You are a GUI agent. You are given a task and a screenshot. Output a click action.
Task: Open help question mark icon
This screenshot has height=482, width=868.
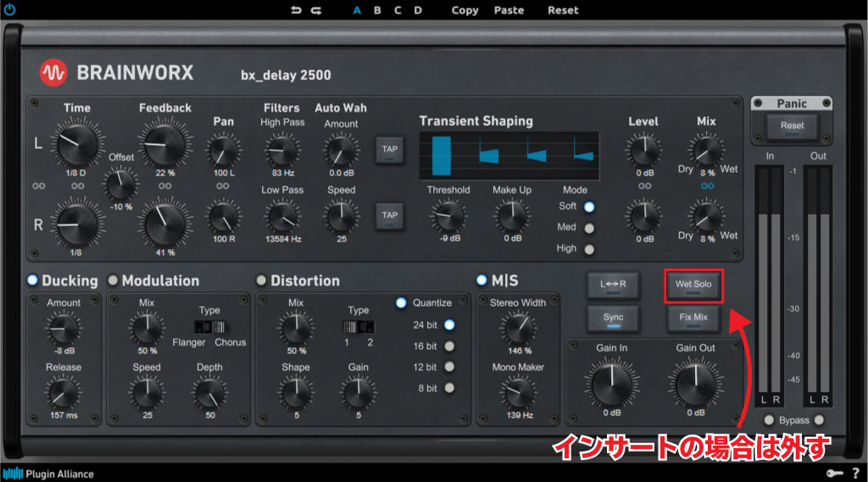(856, 474)
